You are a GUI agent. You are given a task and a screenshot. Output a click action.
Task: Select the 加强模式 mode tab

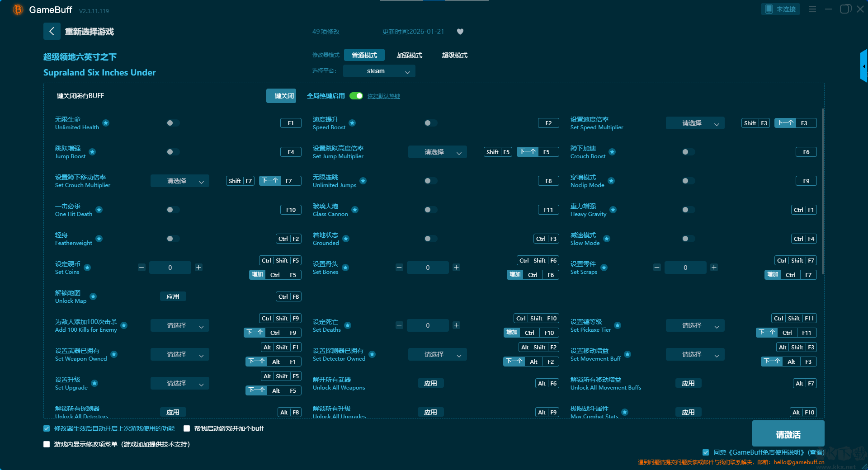point(410,55)
